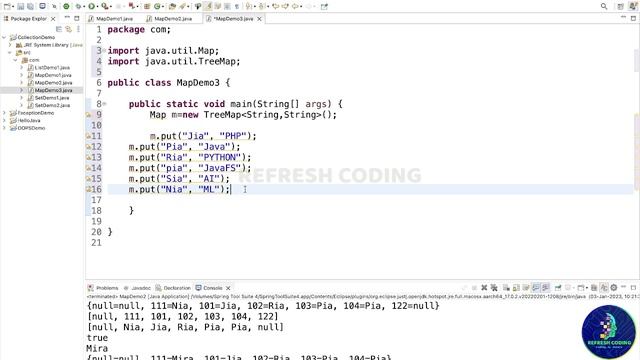
Task: Toggle Scroll Lock in Console toolbar
Action: point(516,288)
